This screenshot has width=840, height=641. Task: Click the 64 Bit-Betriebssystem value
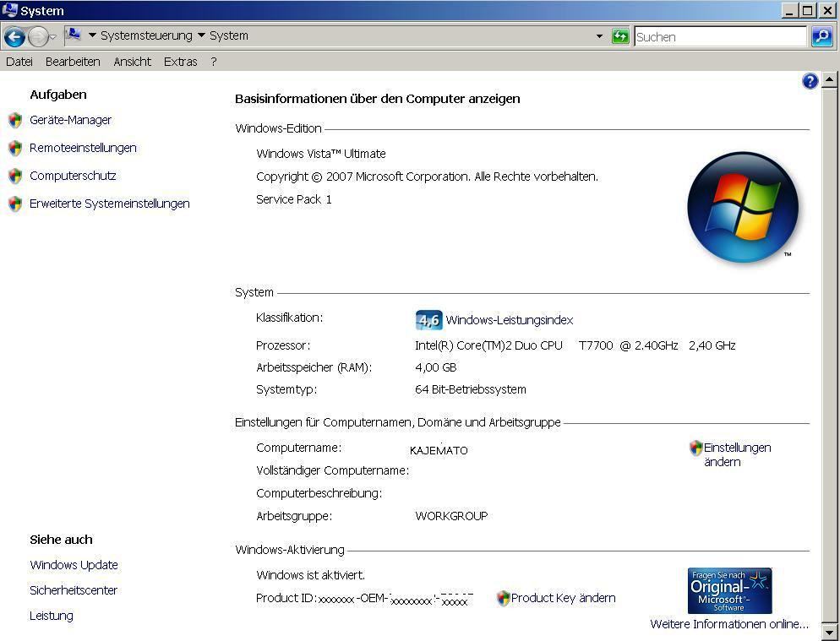(x=471, y=389)
